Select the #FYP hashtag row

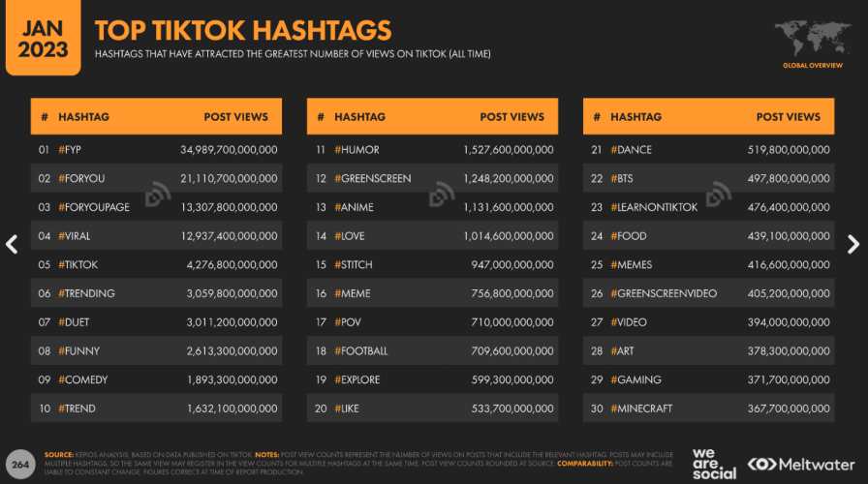pyautogui.click(x=156, y=149)
